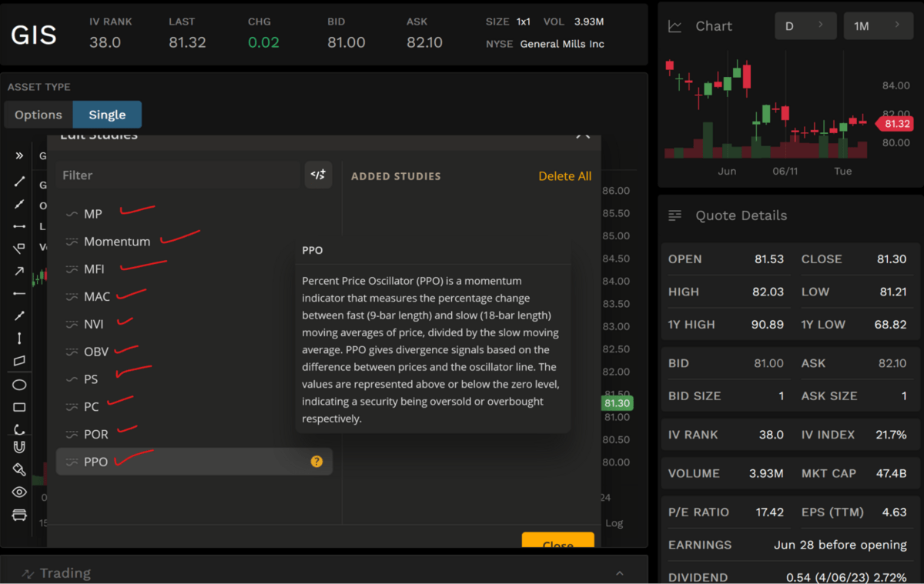Select the highlighted PPO study row
This screenshot has width=924, height=584.
(x=194, y=462)
